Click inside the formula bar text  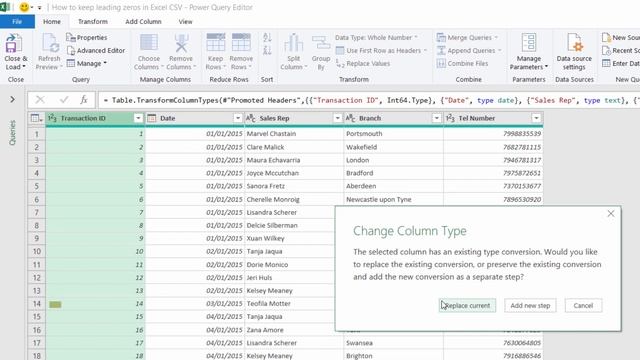coord(369,100)
